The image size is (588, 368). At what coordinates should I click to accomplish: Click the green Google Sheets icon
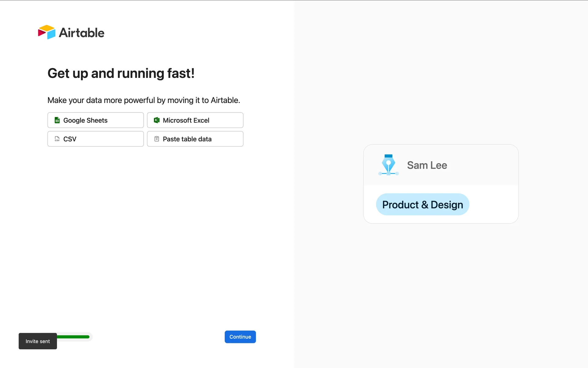[x=57, y=120]
